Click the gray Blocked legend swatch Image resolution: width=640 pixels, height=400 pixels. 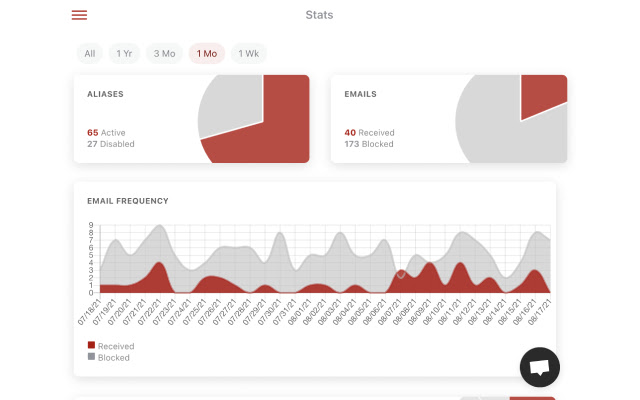(91, 356)
